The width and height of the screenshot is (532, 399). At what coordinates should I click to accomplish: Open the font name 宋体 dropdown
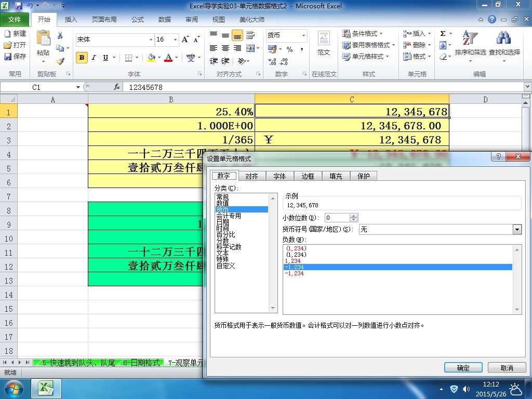coord(151,39)
